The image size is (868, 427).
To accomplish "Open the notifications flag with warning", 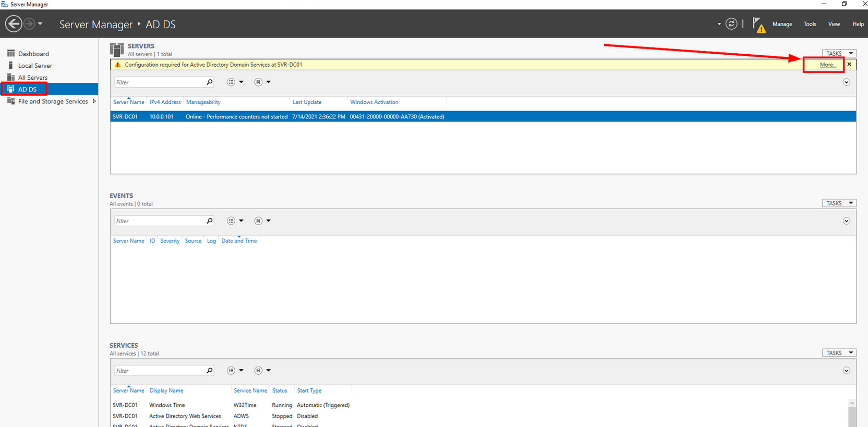I will click(x=759, y=25).
